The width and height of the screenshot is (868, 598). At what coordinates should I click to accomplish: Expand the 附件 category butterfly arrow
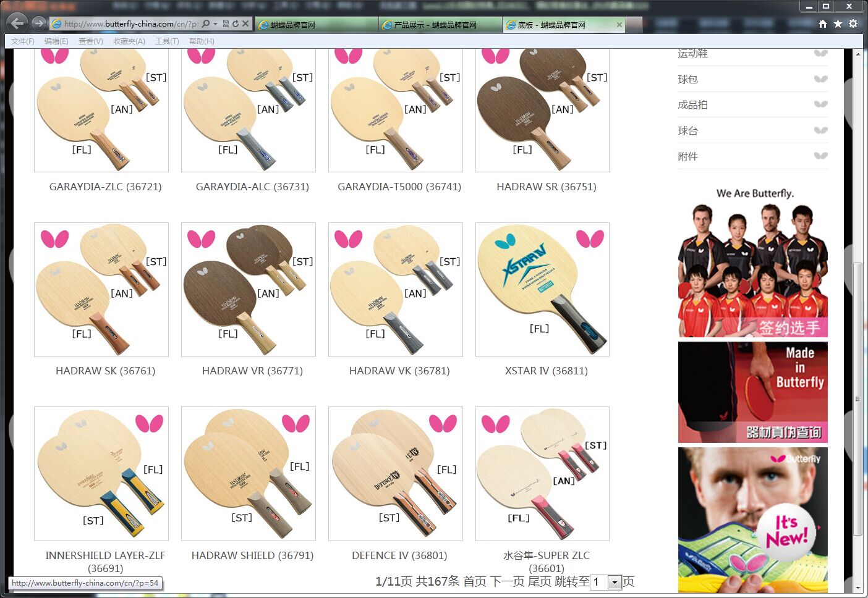tap(820, 156)
